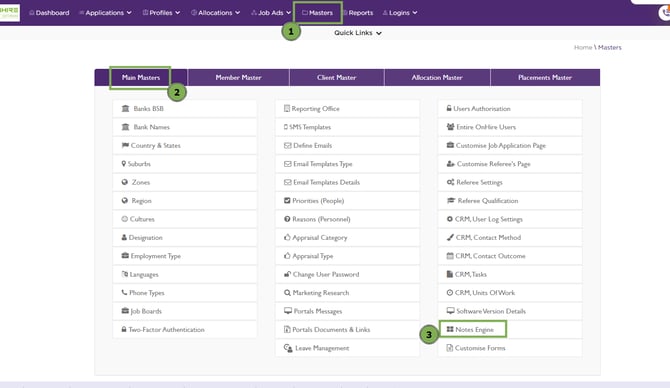Click the magnifier icon beside Marketing Research

coord(287,293)
